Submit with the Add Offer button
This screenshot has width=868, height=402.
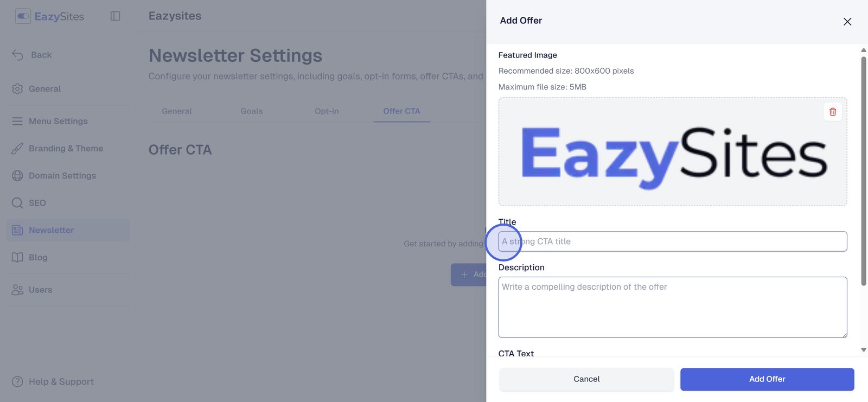767,379
